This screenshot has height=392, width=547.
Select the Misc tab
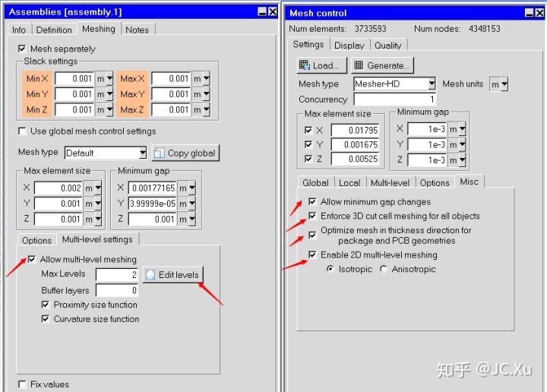(x=470, y=182)
